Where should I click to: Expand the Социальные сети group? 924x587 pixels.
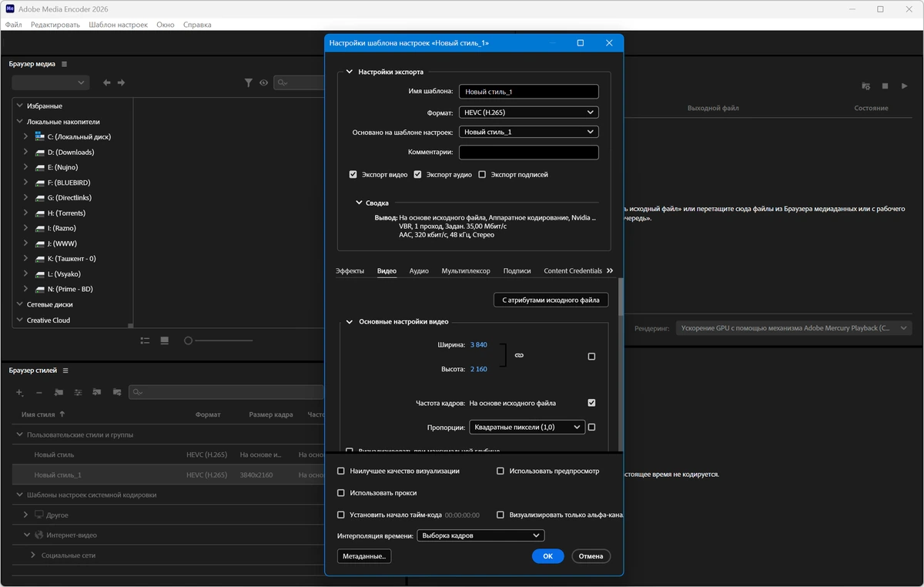33,555
